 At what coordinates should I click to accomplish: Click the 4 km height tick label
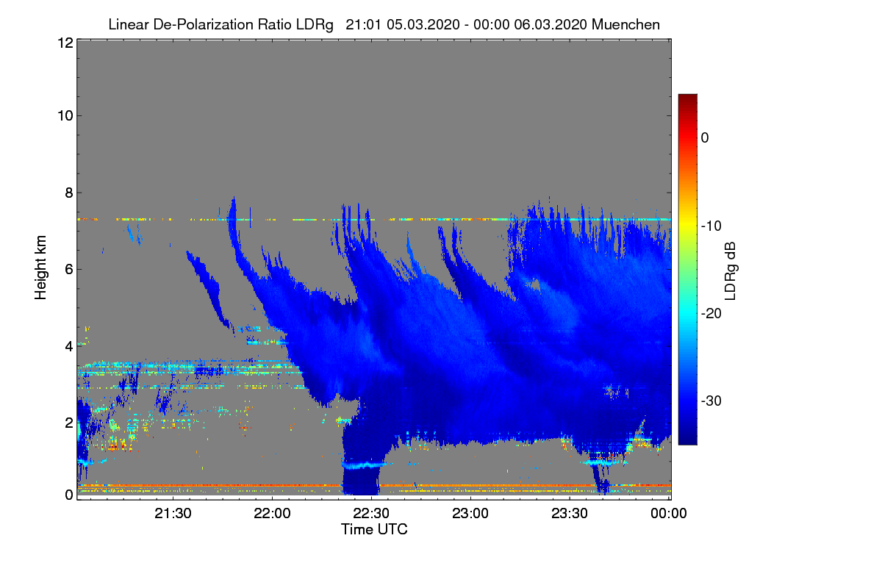click(x=68, y=345)
